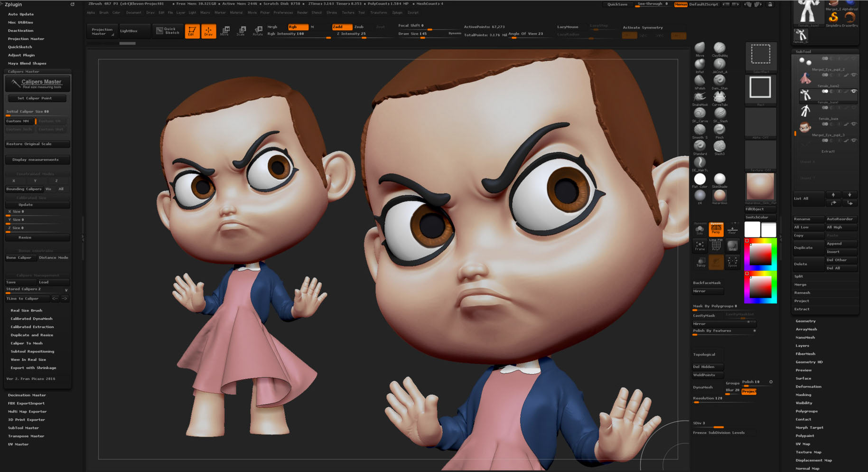Screen dimensions: 868x472
Task: Expand the Polygroups subpalette
Action: 806,411
